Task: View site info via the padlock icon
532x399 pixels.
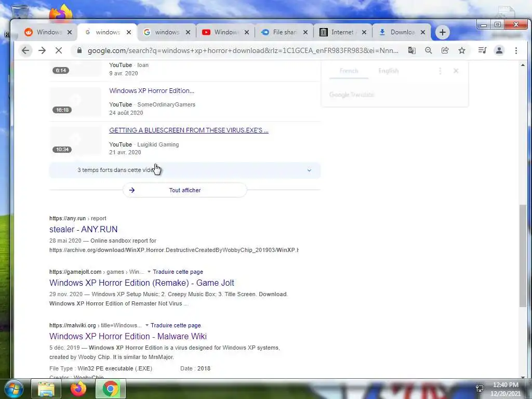Action: 79,50
